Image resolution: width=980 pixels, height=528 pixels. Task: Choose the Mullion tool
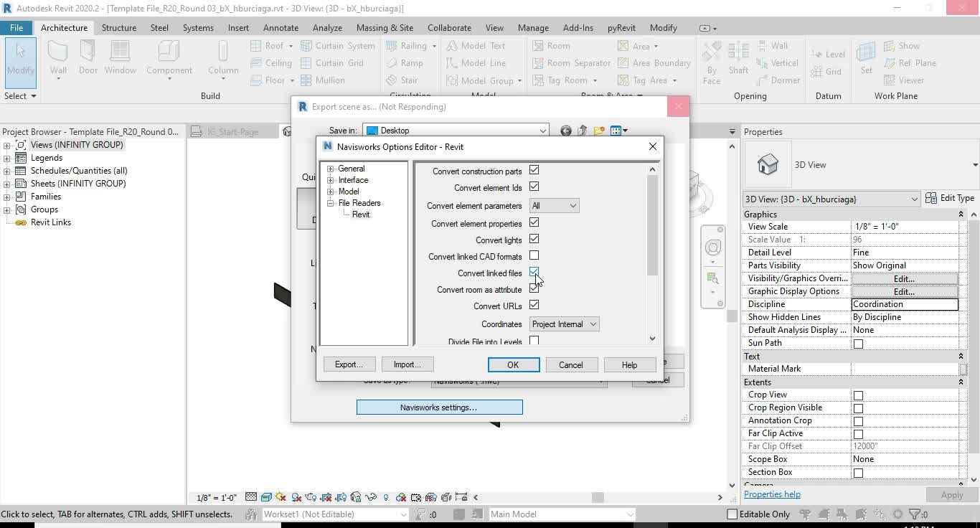322,80
